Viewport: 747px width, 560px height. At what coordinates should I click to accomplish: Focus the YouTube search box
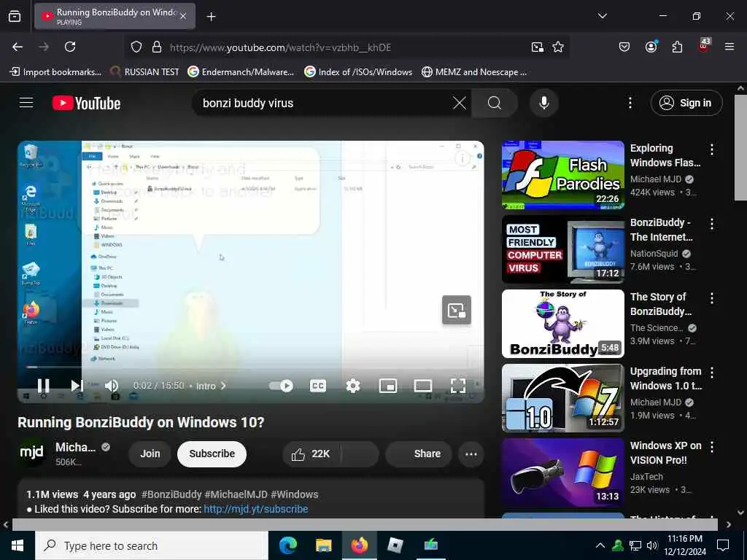(x=324, y=103)
